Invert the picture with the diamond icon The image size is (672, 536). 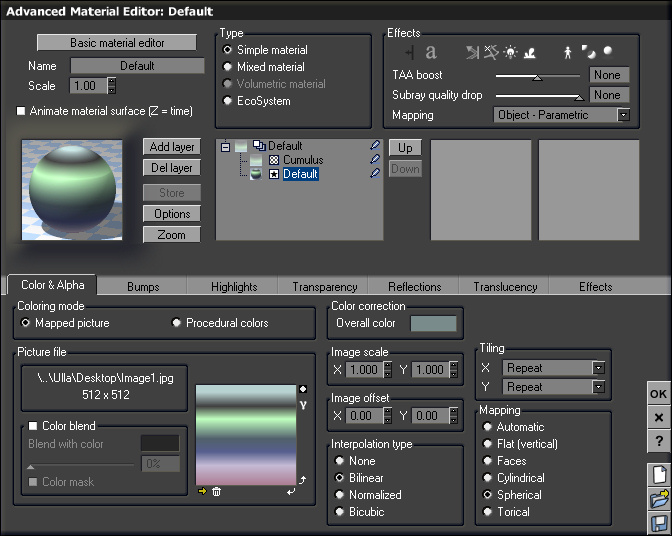pyautogui.click(x=303, y=389)
